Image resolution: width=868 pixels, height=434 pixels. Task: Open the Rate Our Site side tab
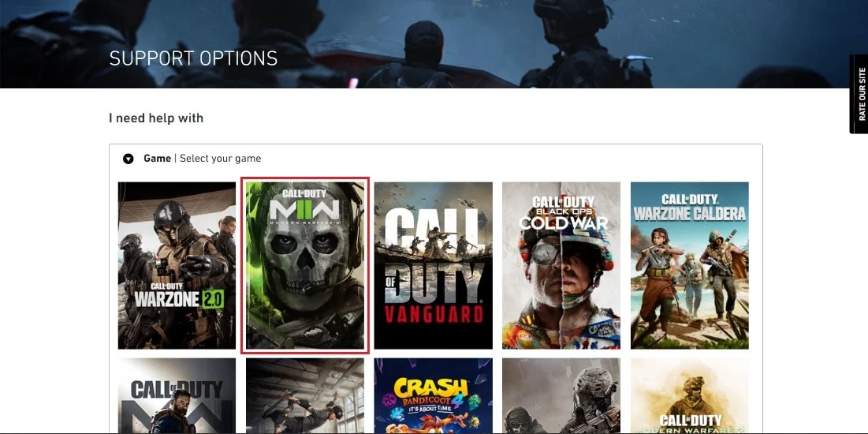pos(859,94)
